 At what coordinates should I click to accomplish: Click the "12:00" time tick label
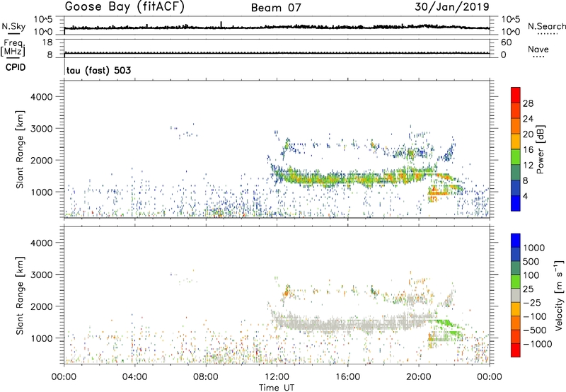click(x=277, y=377)
